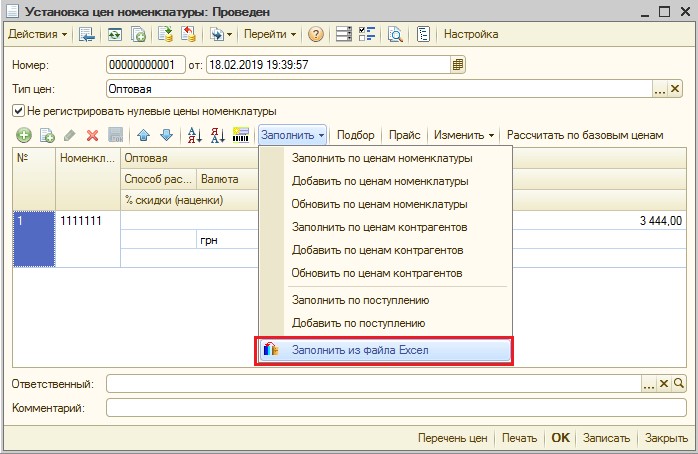Click the unpost document icon with red arrow

pos(189,34)
